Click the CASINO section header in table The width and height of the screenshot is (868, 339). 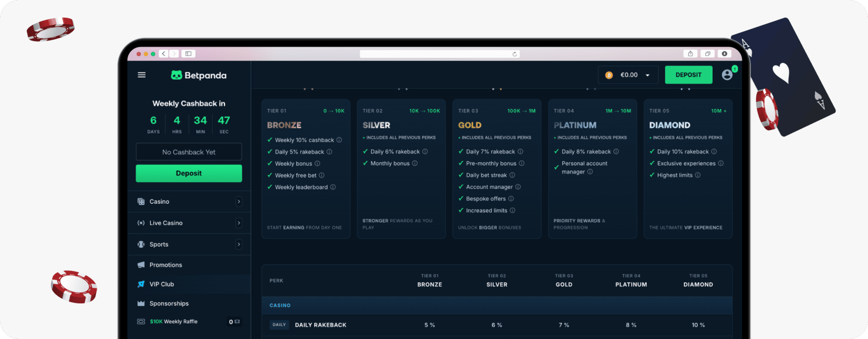[280, 305]
